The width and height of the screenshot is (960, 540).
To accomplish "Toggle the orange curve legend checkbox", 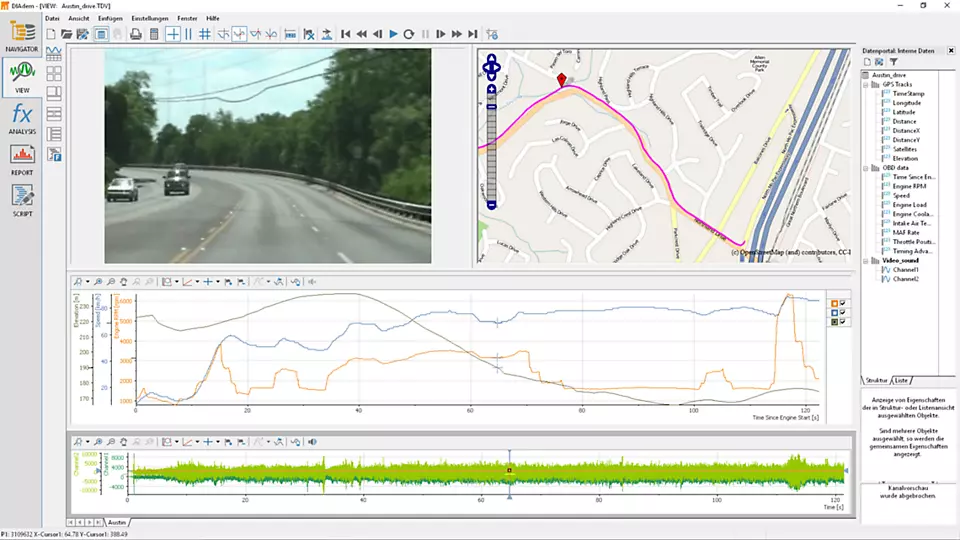I will pos(843,303).
